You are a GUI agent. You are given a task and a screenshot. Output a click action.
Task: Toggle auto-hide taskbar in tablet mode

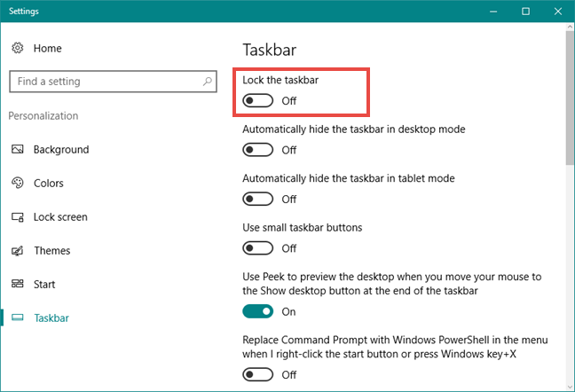coord(258,199)
